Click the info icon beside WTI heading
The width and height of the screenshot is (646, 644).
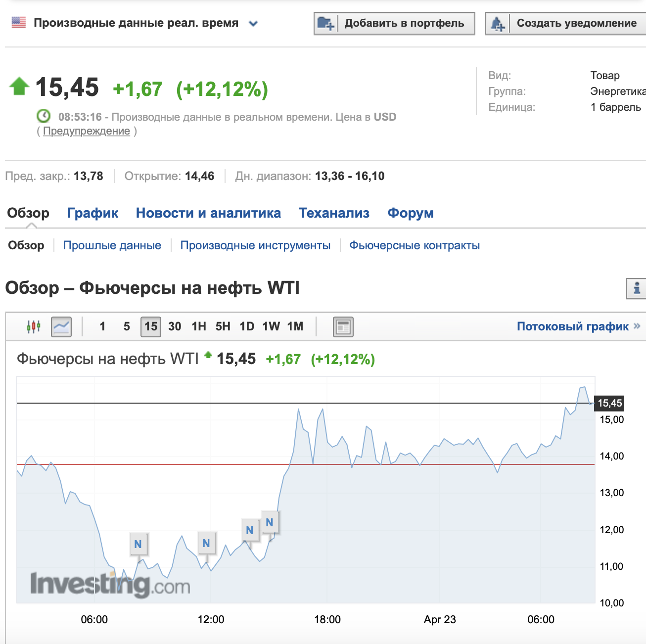[637, 288]
